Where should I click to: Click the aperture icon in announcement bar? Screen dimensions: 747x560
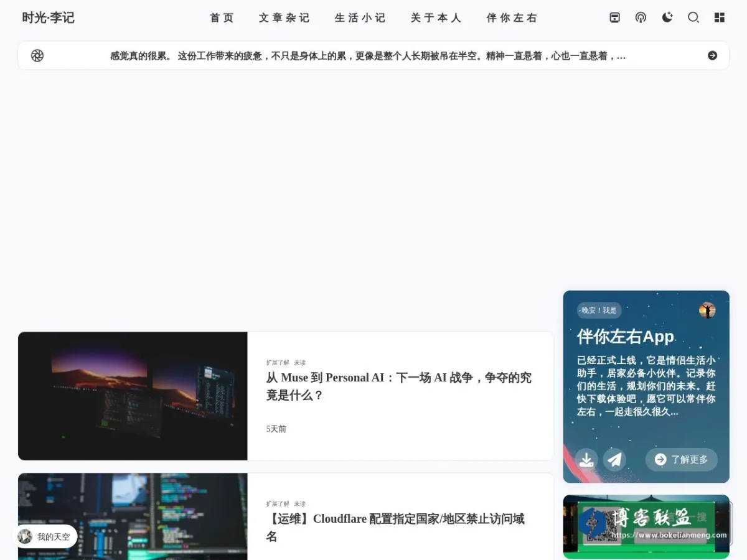point(37,55)
